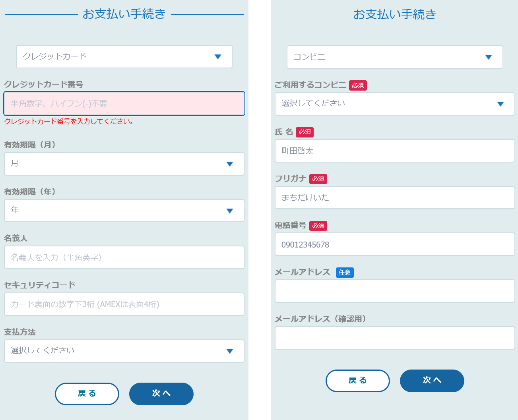Viewport: 518px width, 420px height.
Task: Expand the ご利用するコンビニ selection dropdown
Action: 395,104
